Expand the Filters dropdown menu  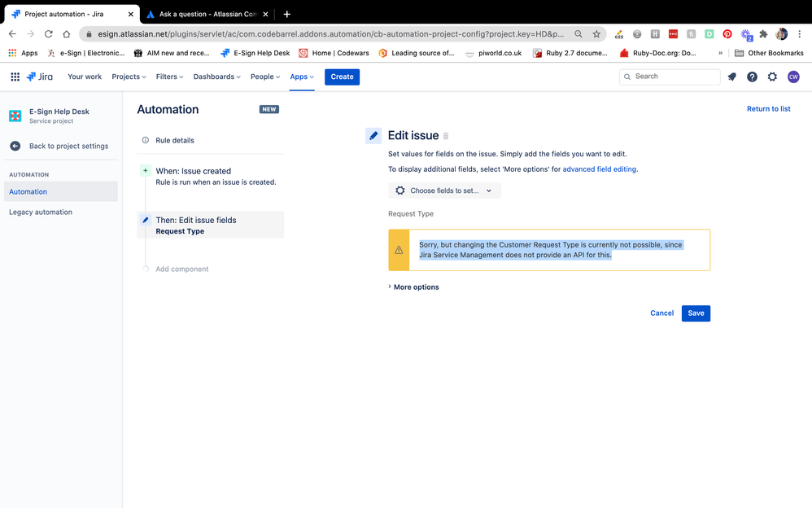[x=169, y=77]
